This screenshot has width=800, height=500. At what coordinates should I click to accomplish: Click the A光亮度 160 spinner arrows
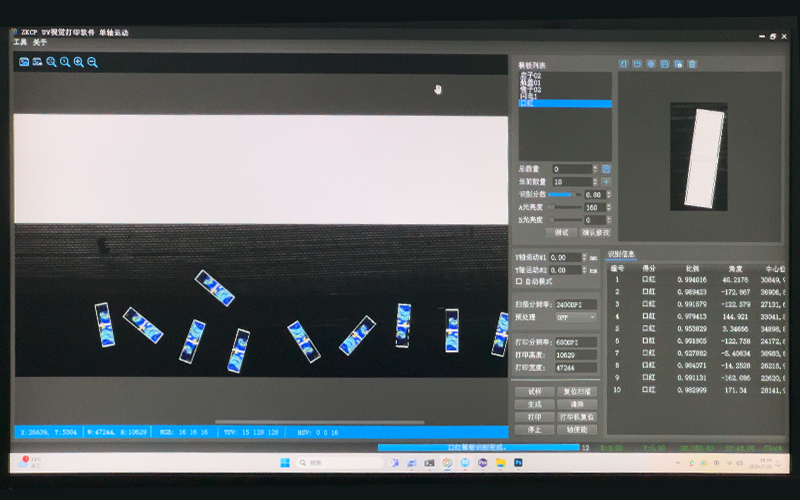[x=608, y=207]
